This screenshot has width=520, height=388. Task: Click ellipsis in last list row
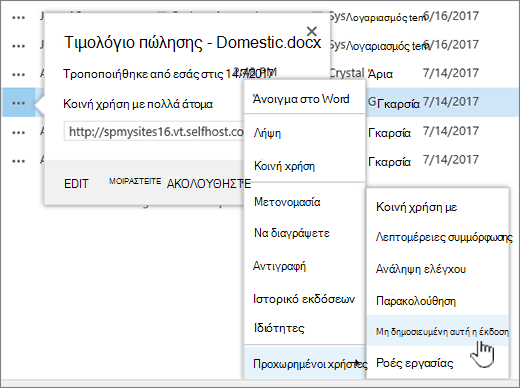[18, 161]
